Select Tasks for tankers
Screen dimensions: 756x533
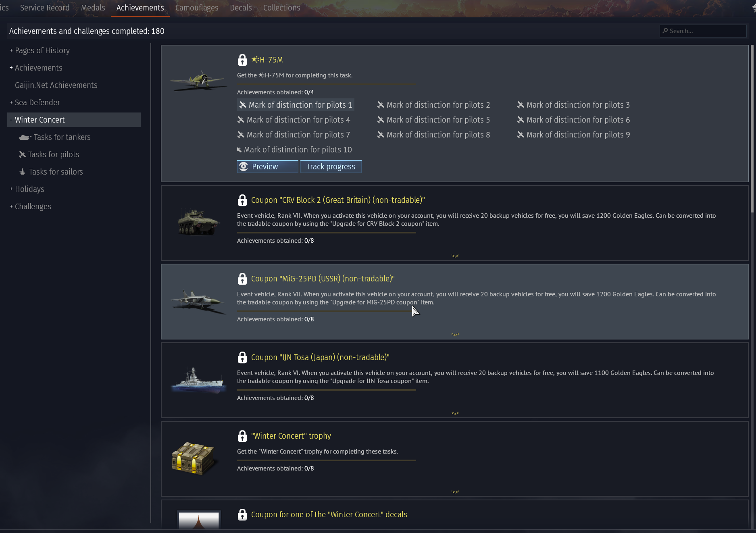pyautogui.click(x=62, y=137)
